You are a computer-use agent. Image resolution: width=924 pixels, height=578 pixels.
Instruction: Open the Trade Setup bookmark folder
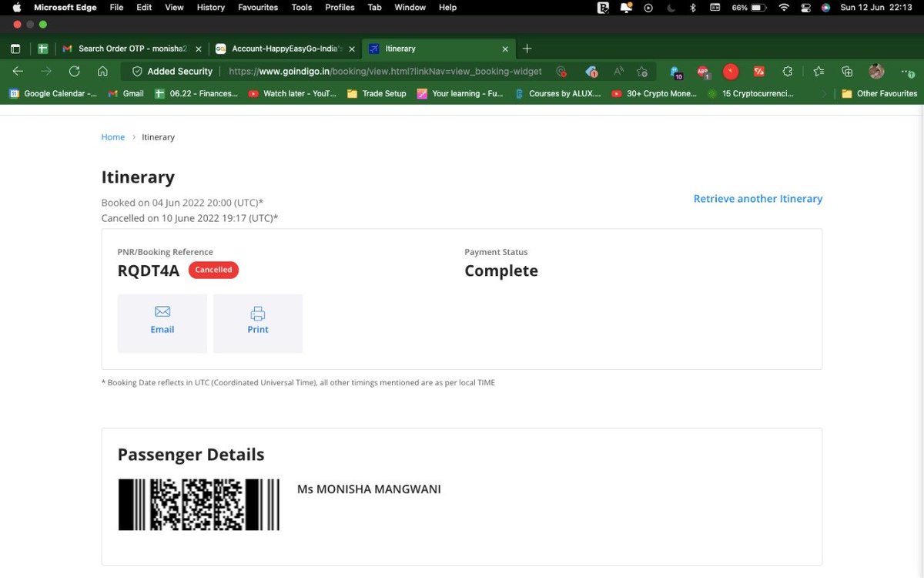tap(377, 93)
